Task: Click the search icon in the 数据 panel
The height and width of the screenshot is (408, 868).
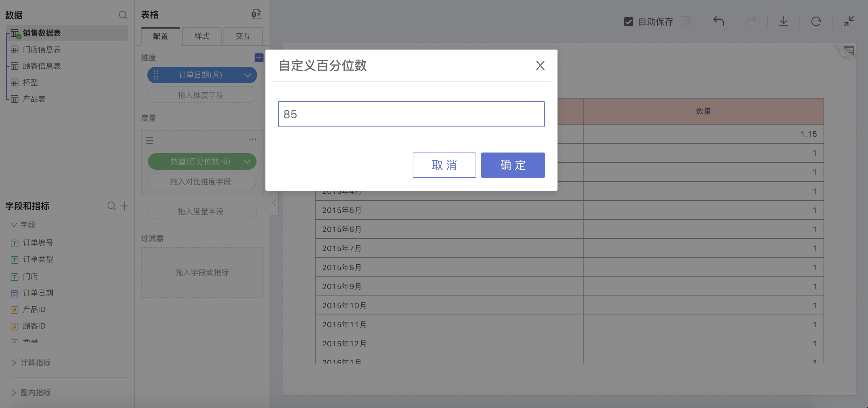Action: tap(123, 15)
